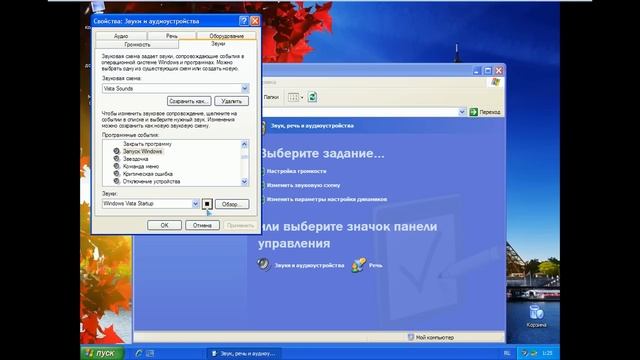Viewport: 640px width, 360px height.
Task: Click the language indicator in the taskbar
Action: [507, 353]
